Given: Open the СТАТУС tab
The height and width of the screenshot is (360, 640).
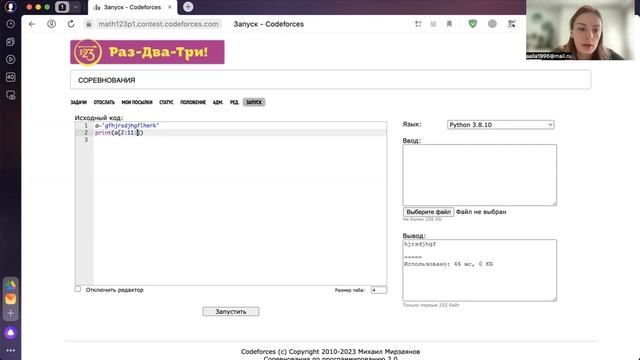Looking at the screenshot, I should [x=166, y=102].
